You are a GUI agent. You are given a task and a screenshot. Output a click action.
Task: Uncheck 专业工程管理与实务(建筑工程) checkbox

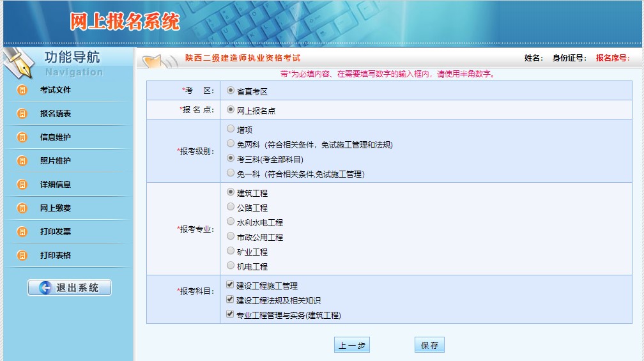coord(231,314)
